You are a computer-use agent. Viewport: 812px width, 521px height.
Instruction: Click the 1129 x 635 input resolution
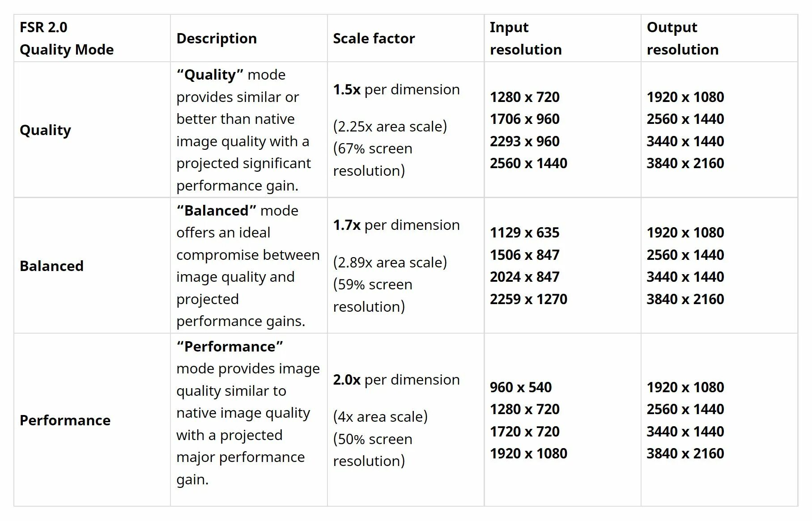pos(524,233)
